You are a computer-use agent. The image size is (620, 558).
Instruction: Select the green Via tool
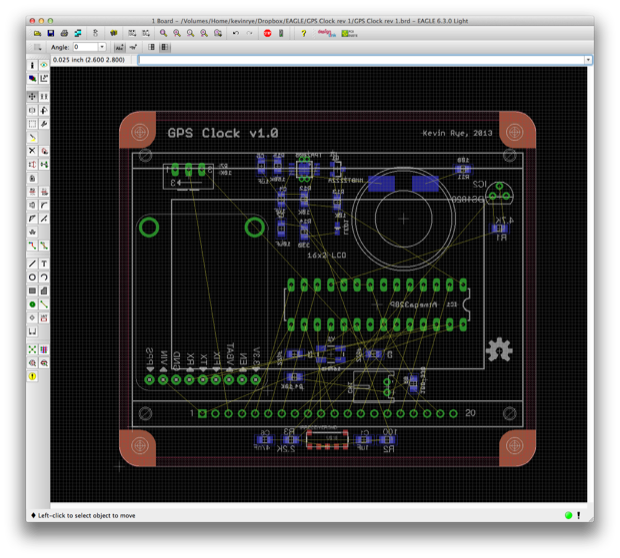tap(32, 305)
